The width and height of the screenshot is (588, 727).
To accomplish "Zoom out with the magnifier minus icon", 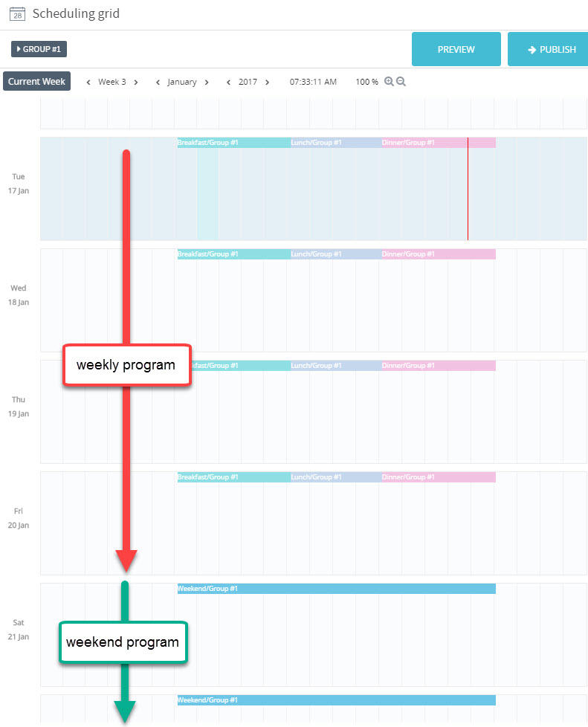I will [x=401, y=82].
